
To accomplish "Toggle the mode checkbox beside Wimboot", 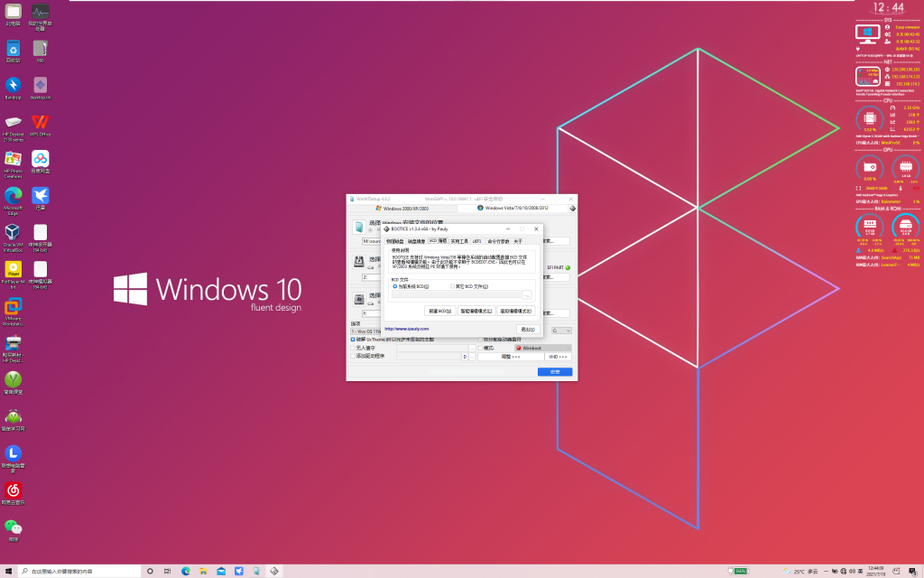I will (480, 348).
